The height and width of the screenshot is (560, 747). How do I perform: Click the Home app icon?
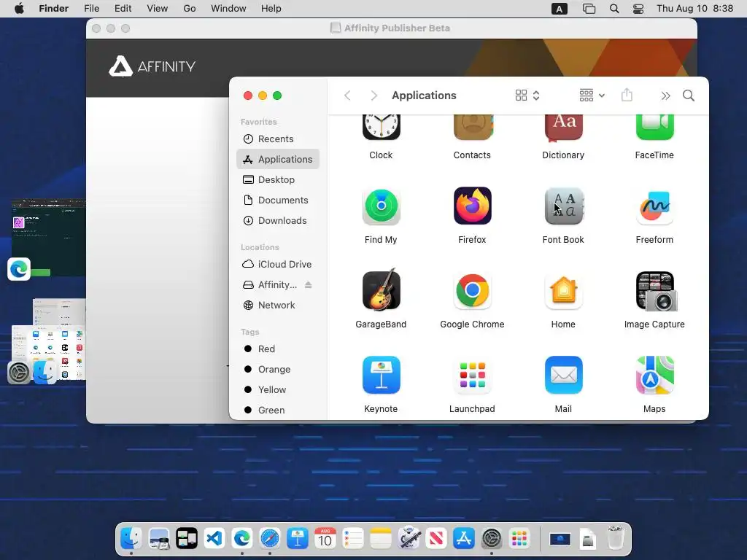click(564, 290)
